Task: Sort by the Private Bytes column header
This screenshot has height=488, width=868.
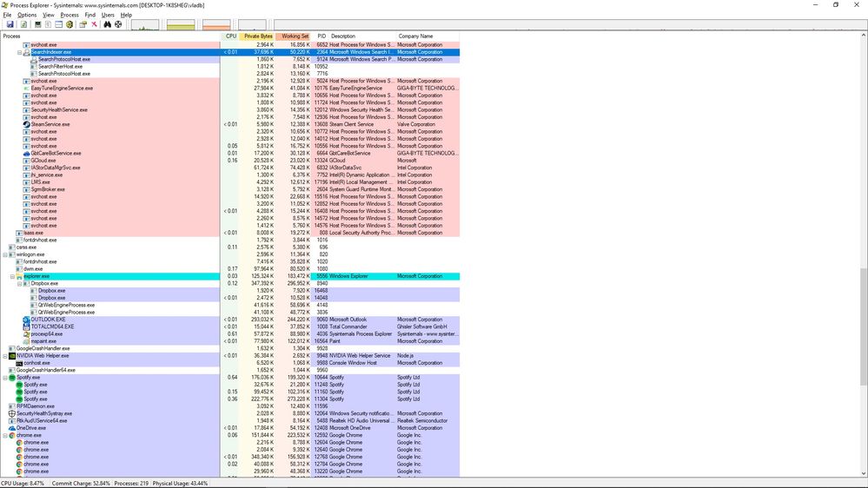Action: (x=257, y=36)
